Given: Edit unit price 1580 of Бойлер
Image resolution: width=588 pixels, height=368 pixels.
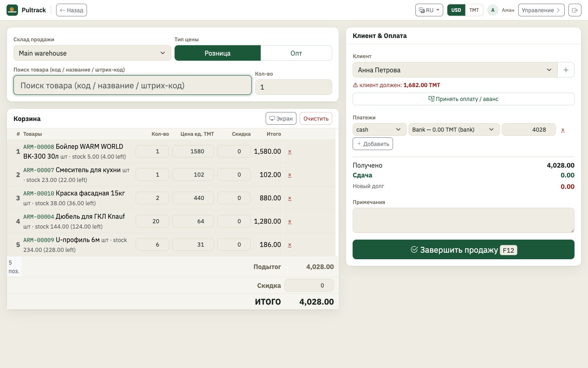Looking at the screenshot, I should 193,151.
